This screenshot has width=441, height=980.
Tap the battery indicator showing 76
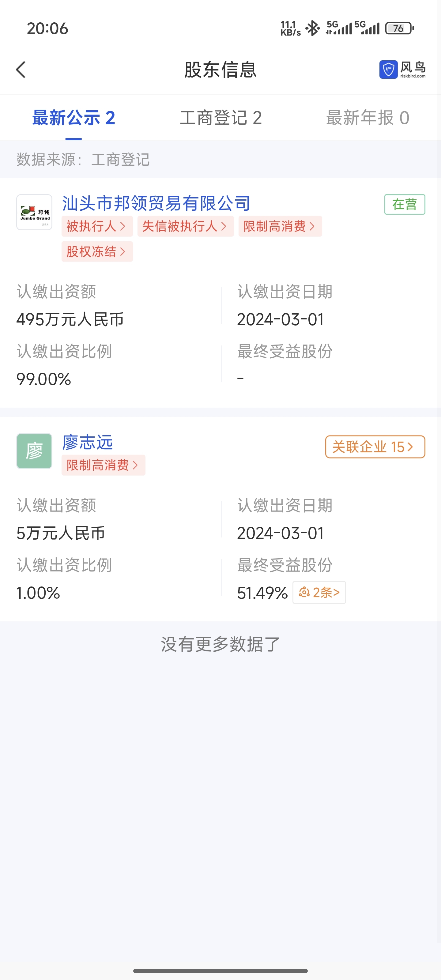[x=399, y=28]
